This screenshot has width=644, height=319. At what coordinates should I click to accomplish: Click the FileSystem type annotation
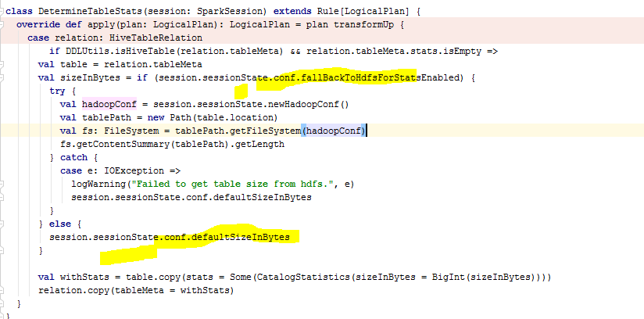click(x=131, y=131)
